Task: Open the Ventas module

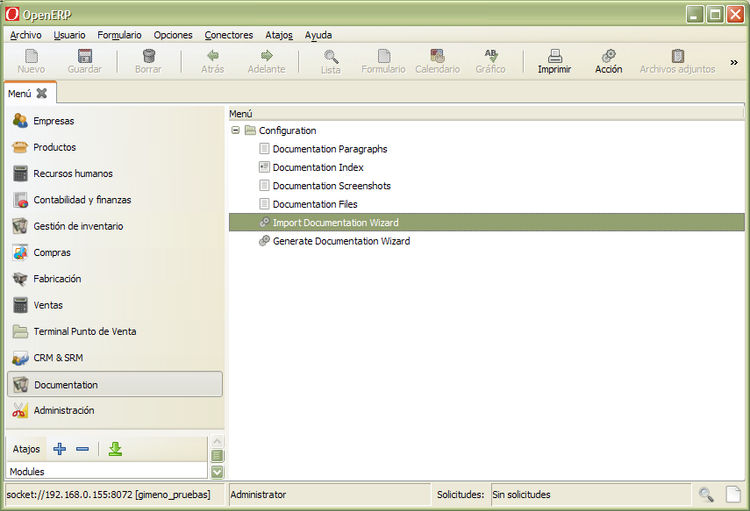Action: 115,305
